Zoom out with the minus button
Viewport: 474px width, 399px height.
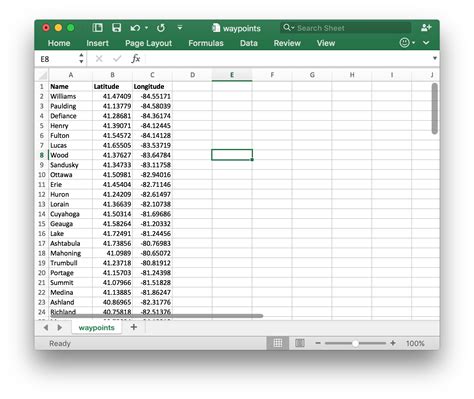click(318, 343)
